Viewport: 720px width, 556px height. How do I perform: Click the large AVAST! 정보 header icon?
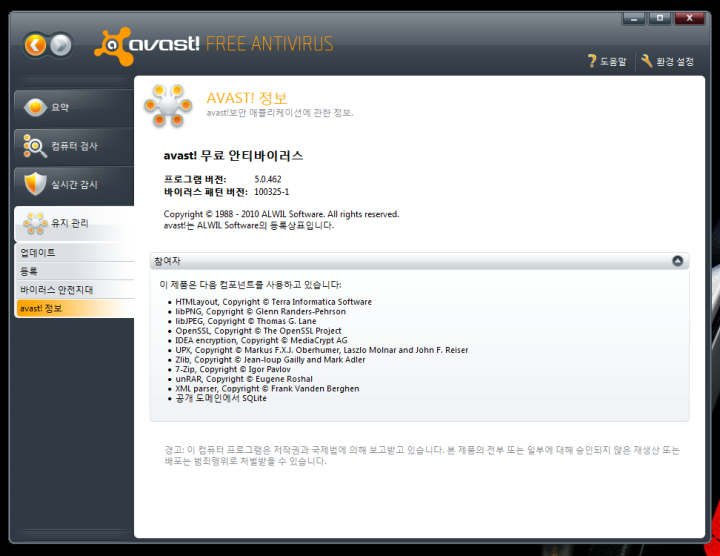coord(168,106)
